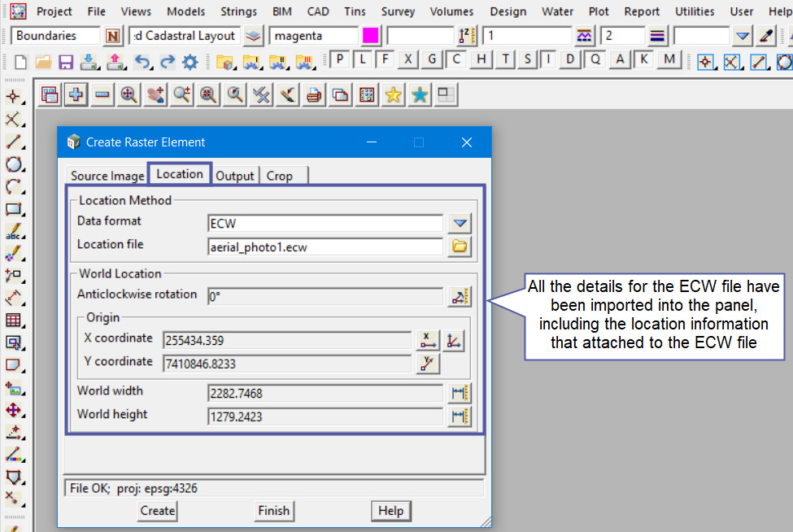Toggle the H snap button

(481, 59)
